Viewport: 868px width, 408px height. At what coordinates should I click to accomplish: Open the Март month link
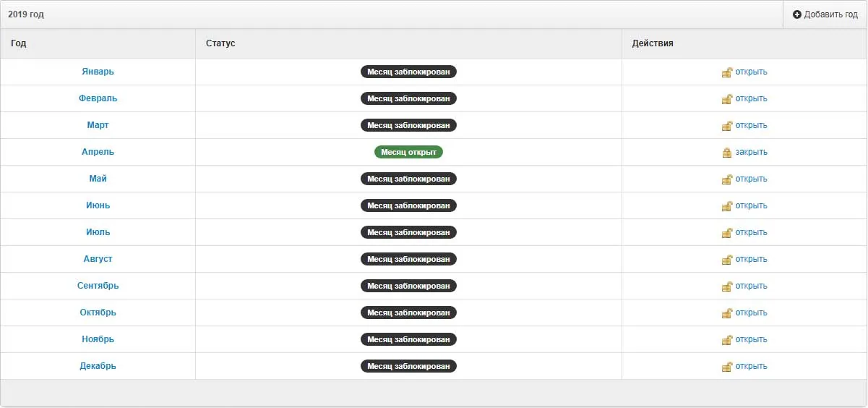(98, 125)
